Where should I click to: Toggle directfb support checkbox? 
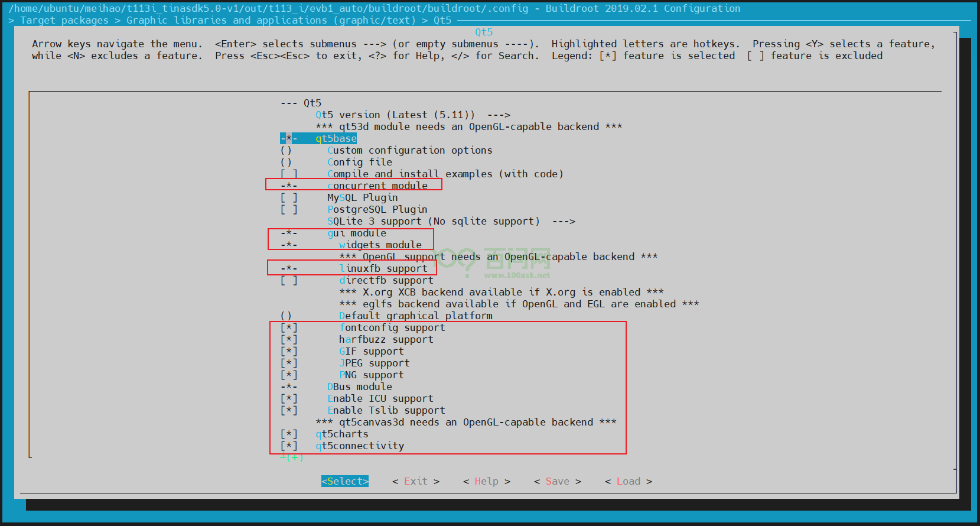289,280
